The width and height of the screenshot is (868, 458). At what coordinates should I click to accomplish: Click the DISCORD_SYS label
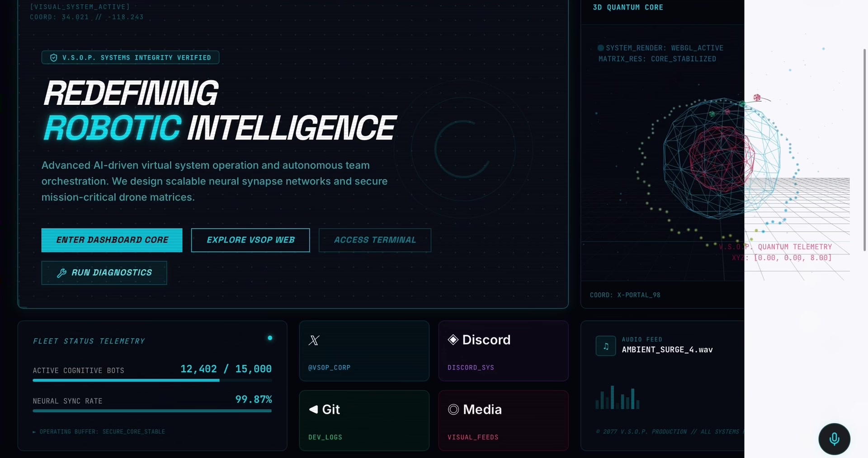[x=471, y=368]
